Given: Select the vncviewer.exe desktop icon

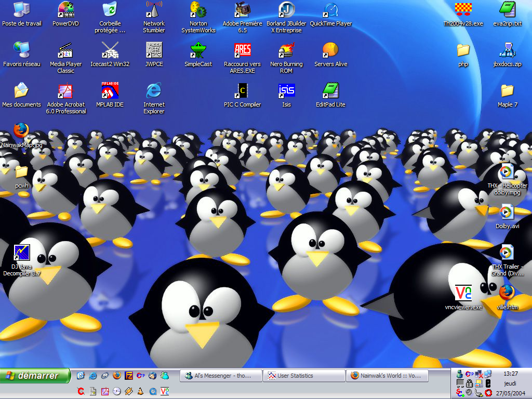Looking at the screenshot, I should [463, 293].
